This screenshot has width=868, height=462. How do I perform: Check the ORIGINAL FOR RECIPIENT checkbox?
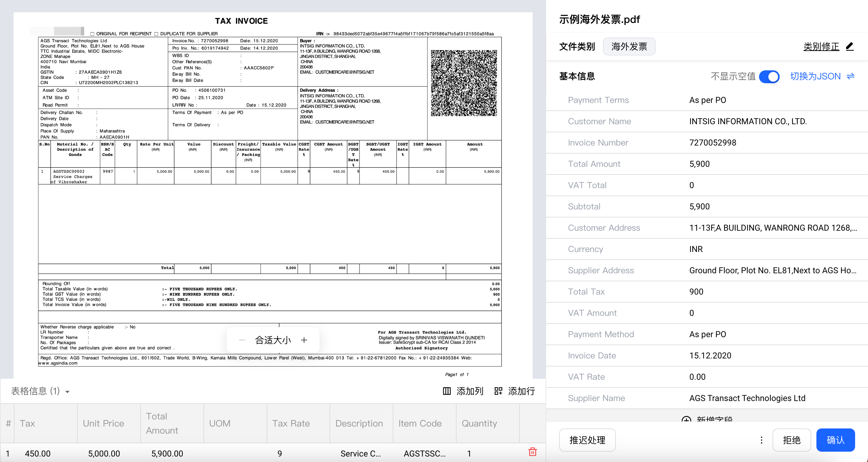(92, 34)
